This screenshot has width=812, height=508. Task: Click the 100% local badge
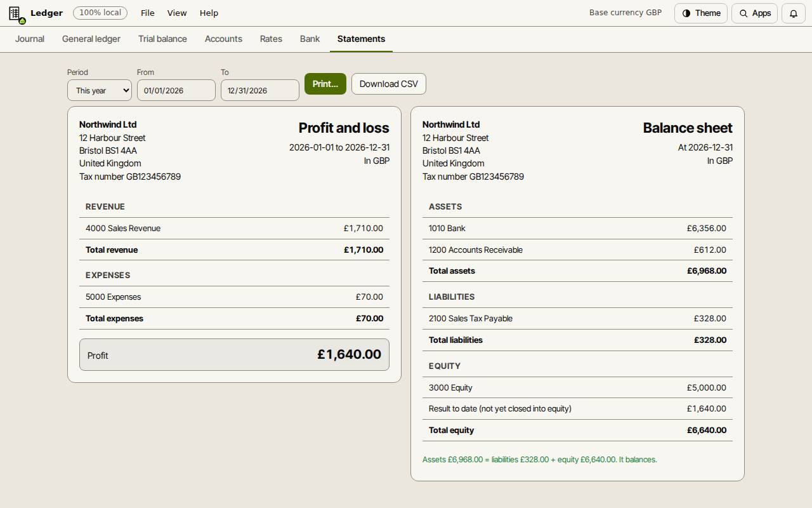(100, 13)
